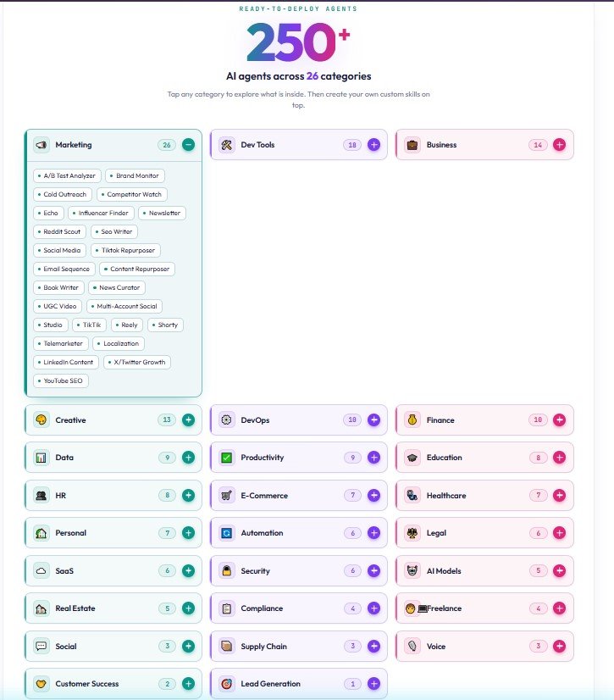Expand the Dev Tools category
This screenshot has height=700, width=614.
pyautogui.click(x=374, y=145)
